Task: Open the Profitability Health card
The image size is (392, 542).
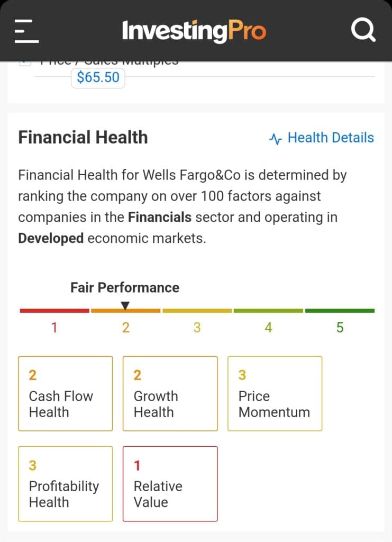Action: click(66, 483)
